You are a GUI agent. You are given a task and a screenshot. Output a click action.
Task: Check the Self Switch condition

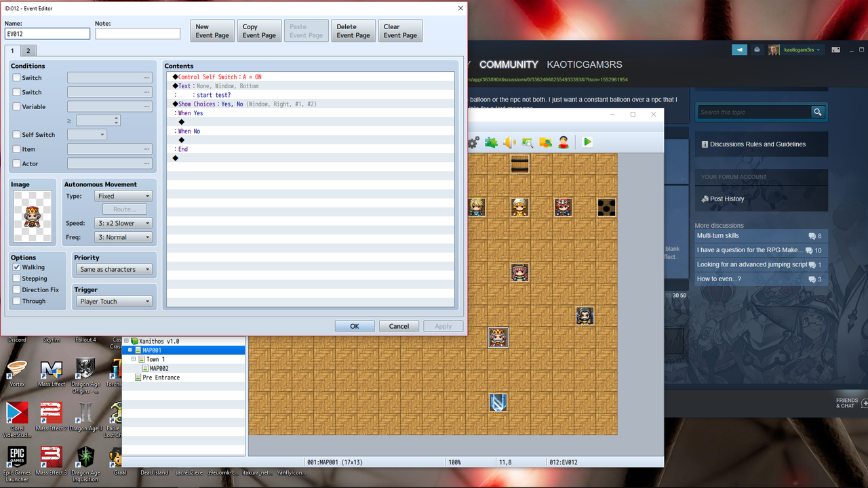pos(17,134)
